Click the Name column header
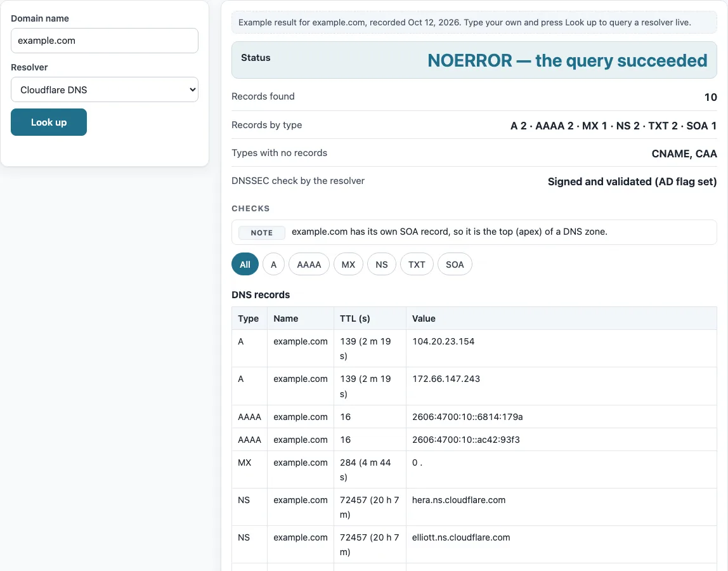 [x=301, y=318]
